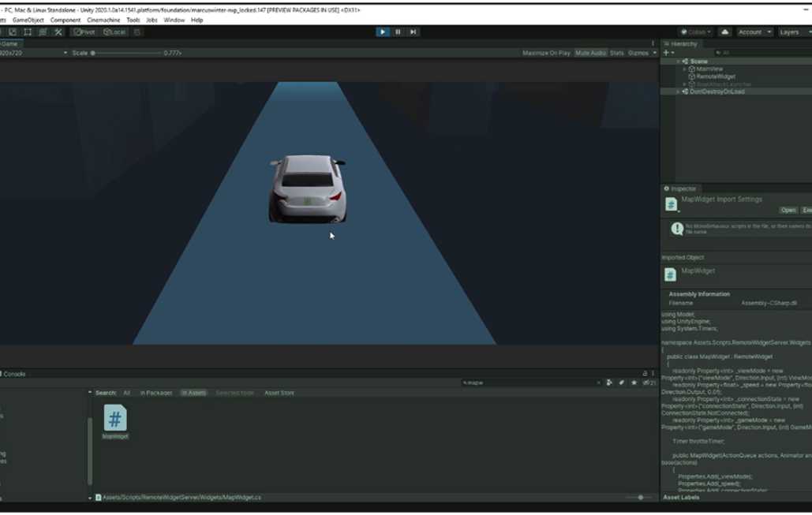Screen dimensions: 812x515
Task: Toggle Pivot handle position
Action: click(x=84, y=32)
